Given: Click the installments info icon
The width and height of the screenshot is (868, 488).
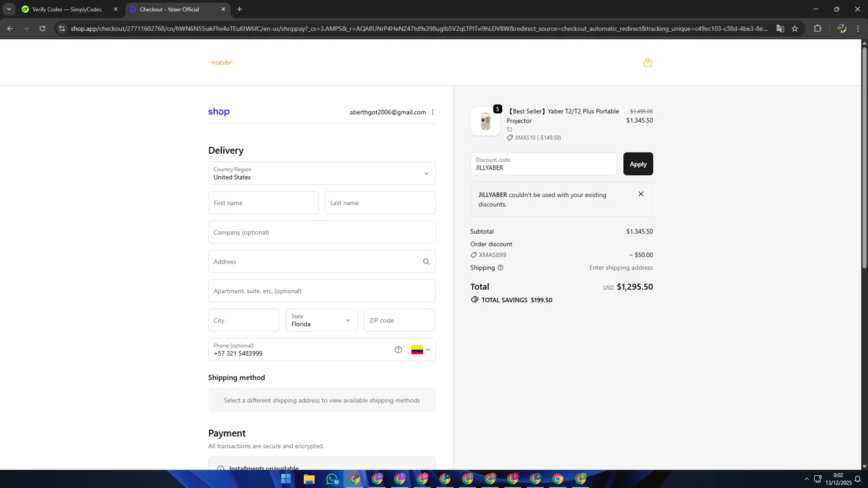Looking at the screenshot, I should coord(220,468).
